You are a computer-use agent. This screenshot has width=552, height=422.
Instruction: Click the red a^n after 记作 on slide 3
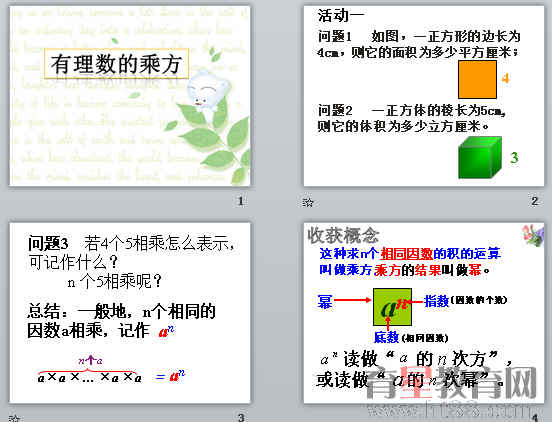coord(166,332)
